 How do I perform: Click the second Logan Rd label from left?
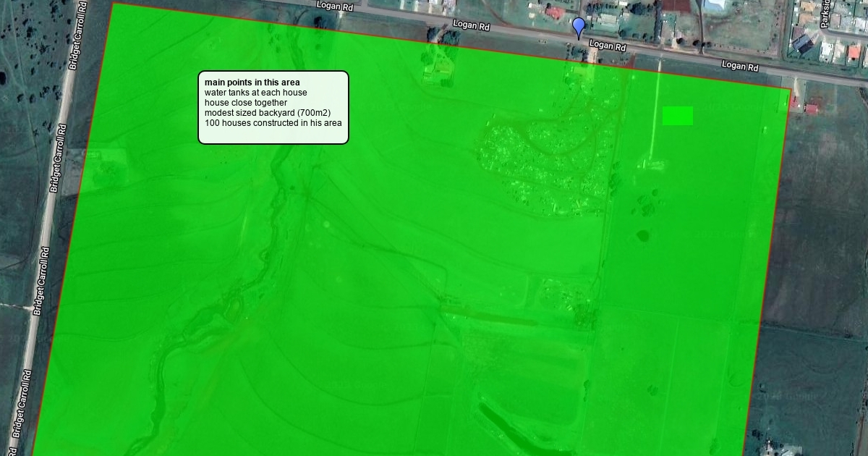[x=471, y=26]
